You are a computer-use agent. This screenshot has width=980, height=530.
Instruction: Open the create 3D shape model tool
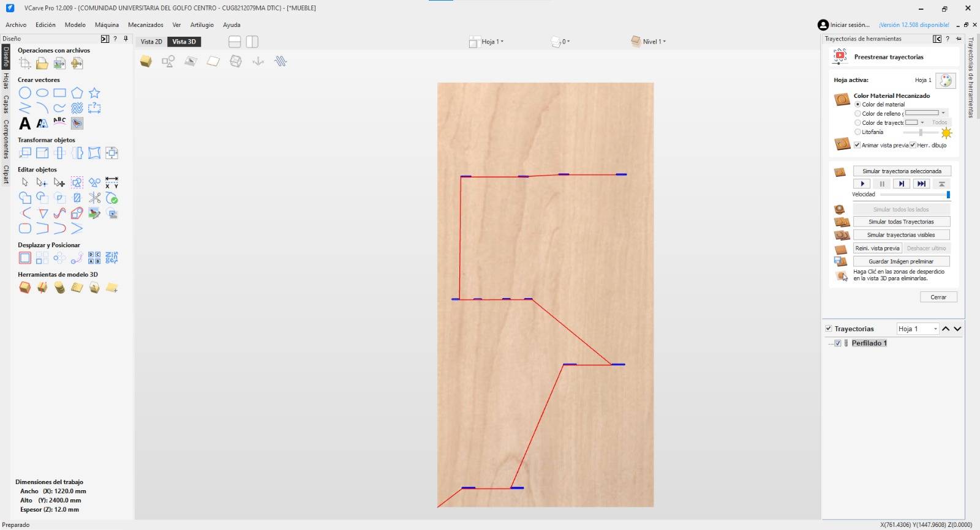[x=24, y=288]
